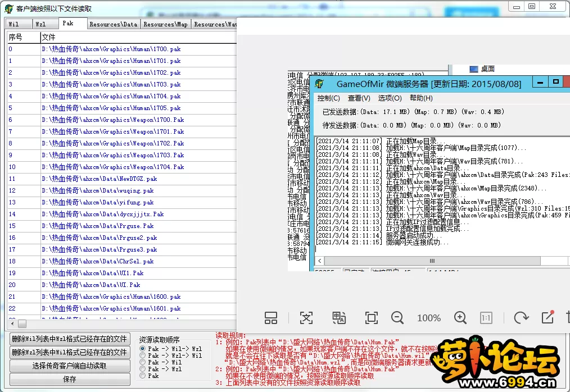Select row 22 Human\1601.pak
This screenshot has width=570, height=392.
tap(122, 308)
